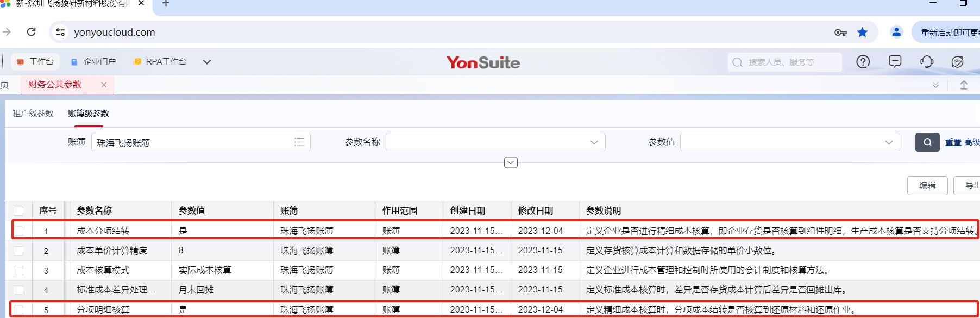Expand the menu chevron beside RPA工作台
The height and width of the screenshot is (318, 980).
[206, 62]
